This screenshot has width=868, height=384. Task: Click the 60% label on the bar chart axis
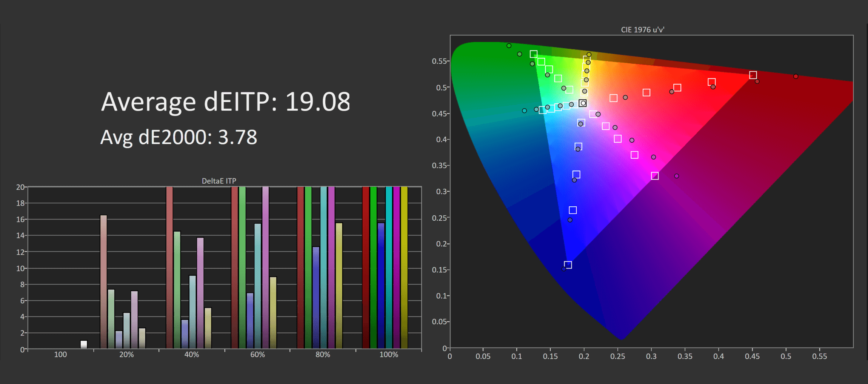pyautogui.click(x=257, y=355)
